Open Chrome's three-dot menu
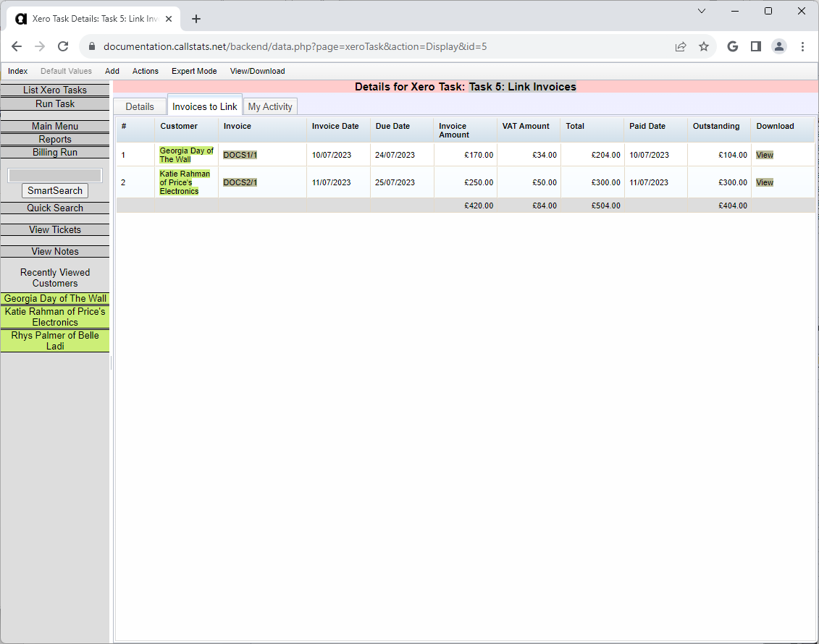Image resolution: width=819 pixels, height=644 pixels. click(802, 46)
